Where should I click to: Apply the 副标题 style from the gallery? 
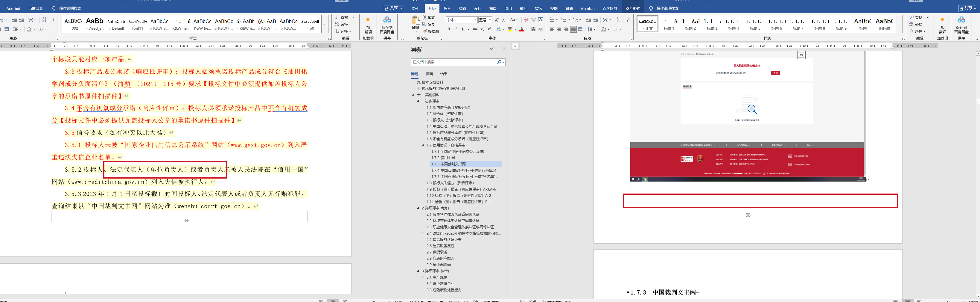pyautogui.click(x=884, y=24)
